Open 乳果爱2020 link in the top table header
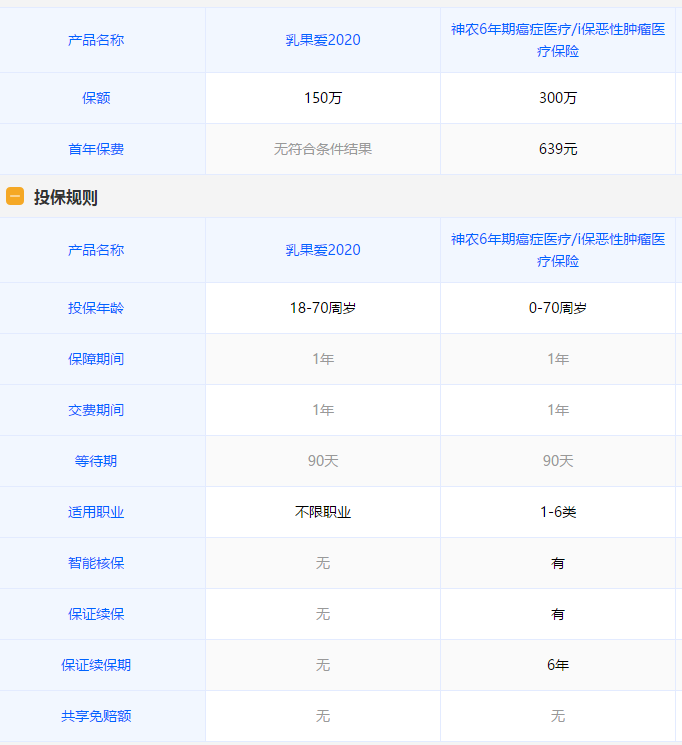This screenshot has height=745, width=682. (x=323, y=40)
